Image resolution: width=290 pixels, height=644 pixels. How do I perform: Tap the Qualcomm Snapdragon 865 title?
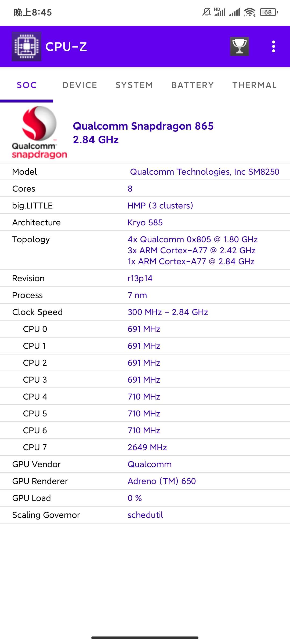[x=143, y=126]
